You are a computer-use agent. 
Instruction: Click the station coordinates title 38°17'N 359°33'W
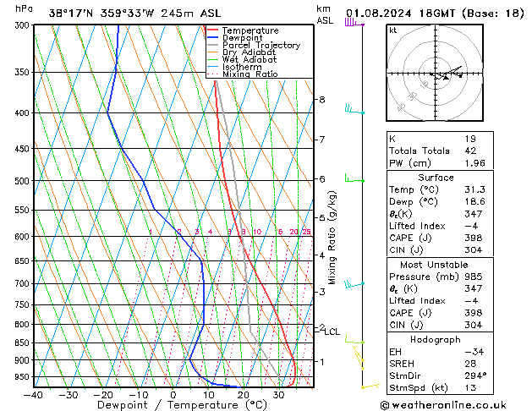click(x=101, y=14)
